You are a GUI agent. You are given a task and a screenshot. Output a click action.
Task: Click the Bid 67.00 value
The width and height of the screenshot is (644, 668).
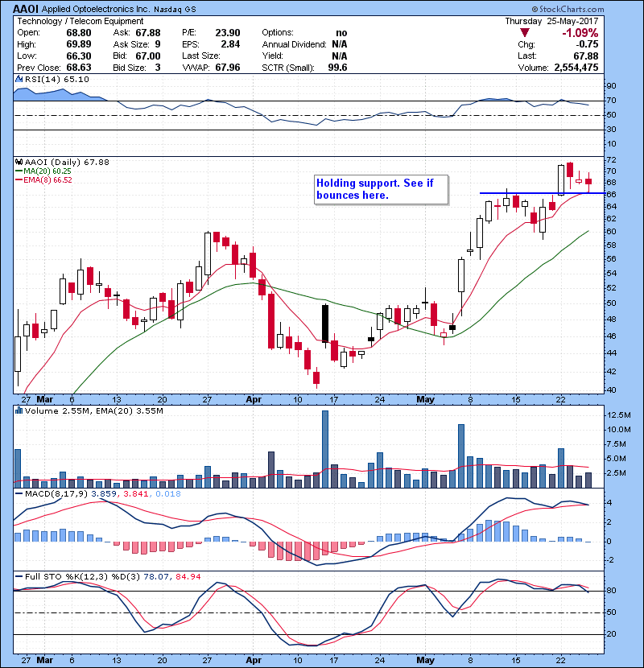[148, 56]
